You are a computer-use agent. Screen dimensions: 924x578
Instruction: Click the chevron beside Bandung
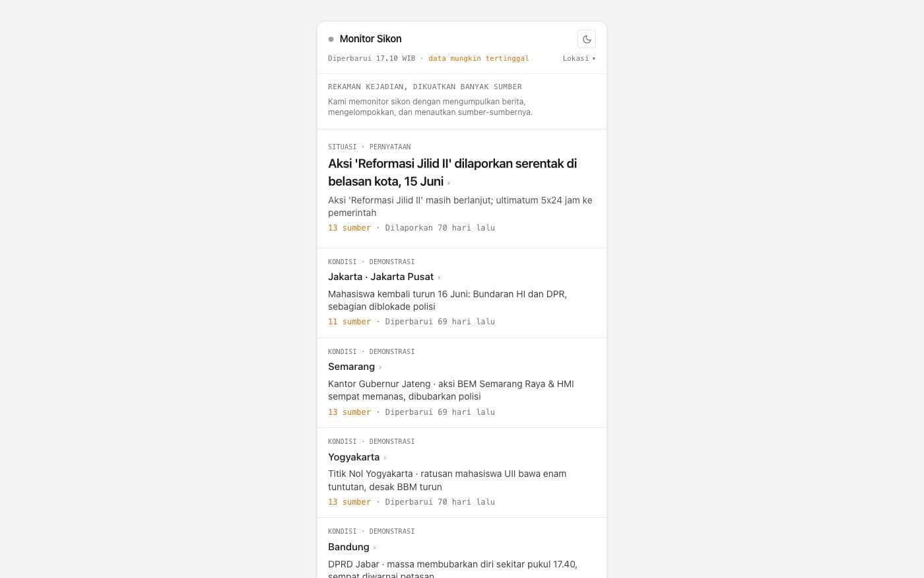click(x=374, y=548)
